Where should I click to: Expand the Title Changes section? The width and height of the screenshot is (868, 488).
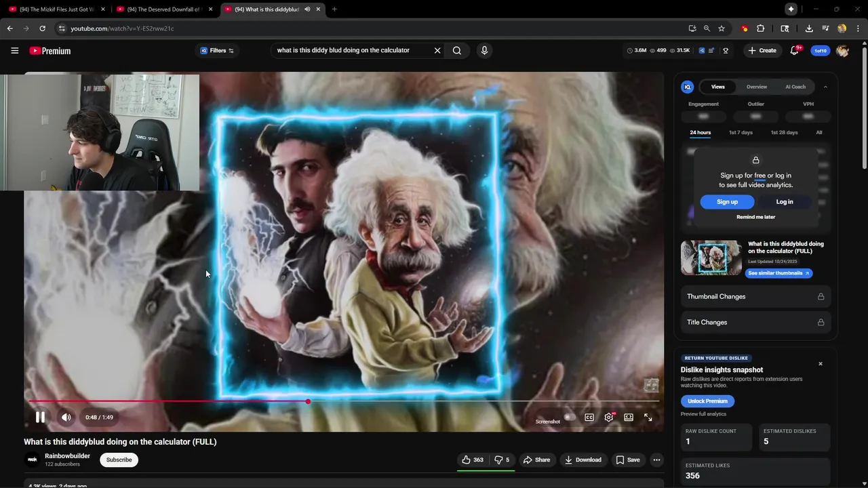755,323
